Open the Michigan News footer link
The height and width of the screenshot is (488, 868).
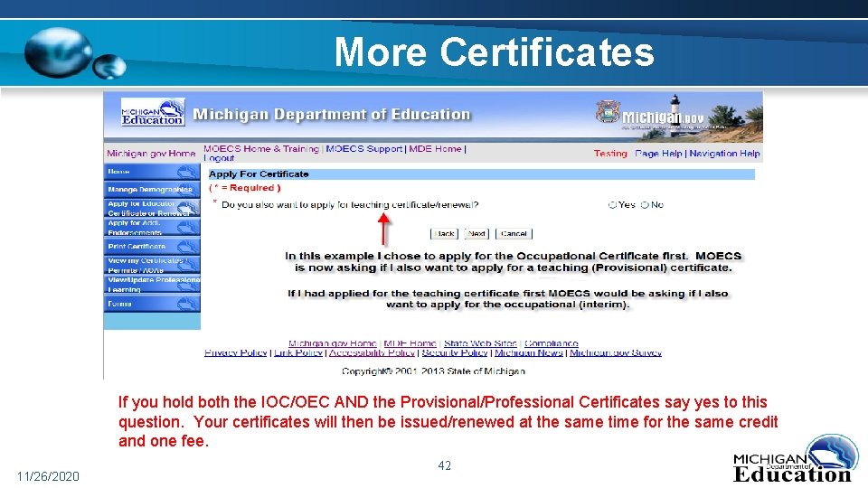[x=529, y=353]
